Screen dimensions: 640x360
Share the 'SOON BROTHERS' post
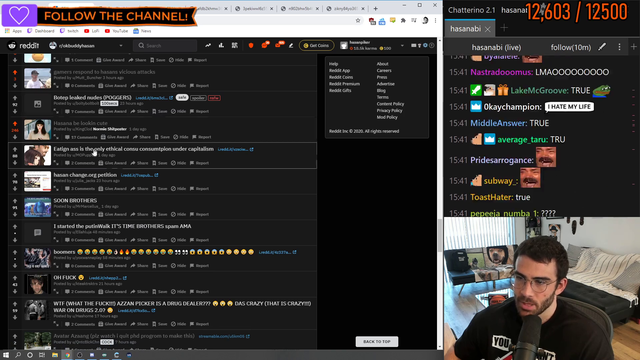(x=139, y=214)
